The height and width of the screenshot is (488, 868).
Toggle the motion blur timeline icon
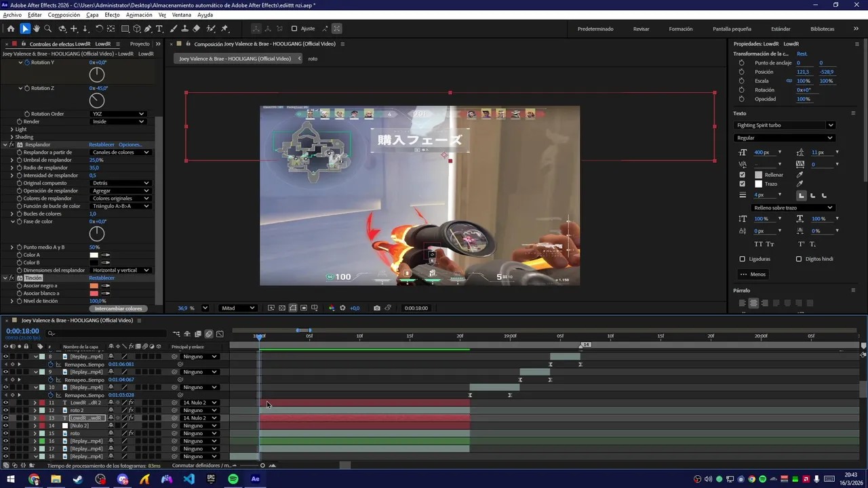[x=209, y=333]
